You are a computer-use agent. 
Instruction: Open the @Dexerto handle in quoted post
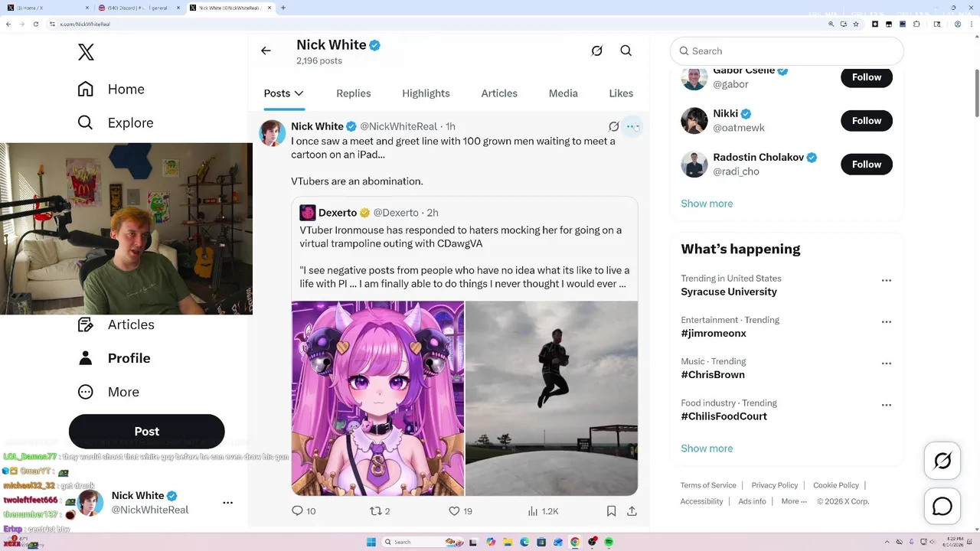click(x=396, y=213)
